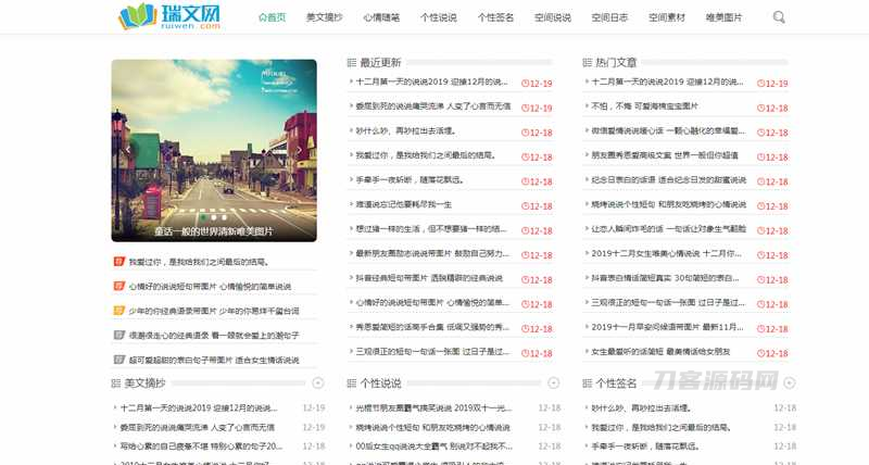Click the search magnifier icon

[779, 17]
